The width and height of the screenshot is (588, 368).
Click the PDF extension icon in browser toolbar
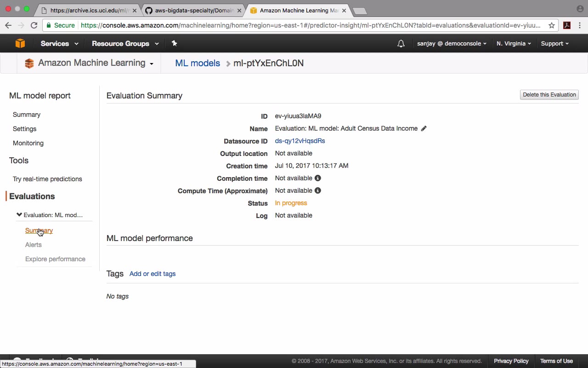point(567,25)
